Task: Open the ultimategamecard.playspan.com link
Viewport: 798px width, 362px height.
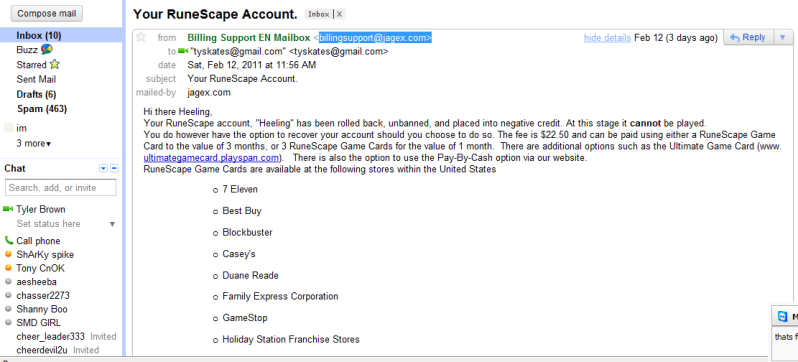Action: click(211, 158)
